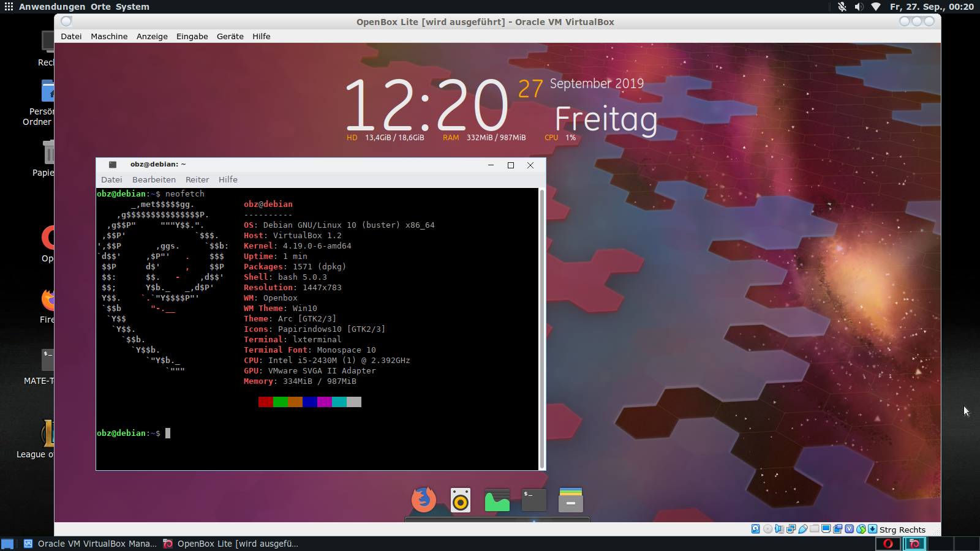The image size is (980, 551).
Task: Open the Eingabe menu
Action: coord(192,36)
